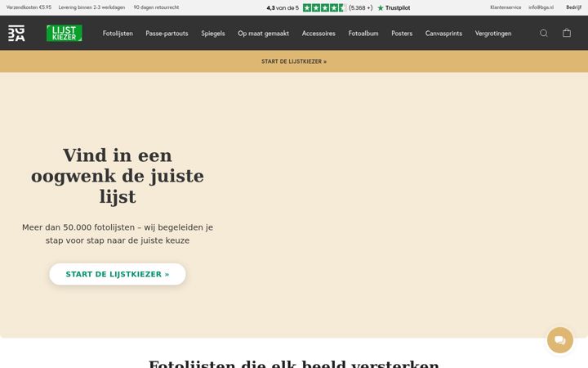Viewport: 588px width, 368px height.
Task: Open the Bedrijf link
Action: coord(574,7)
